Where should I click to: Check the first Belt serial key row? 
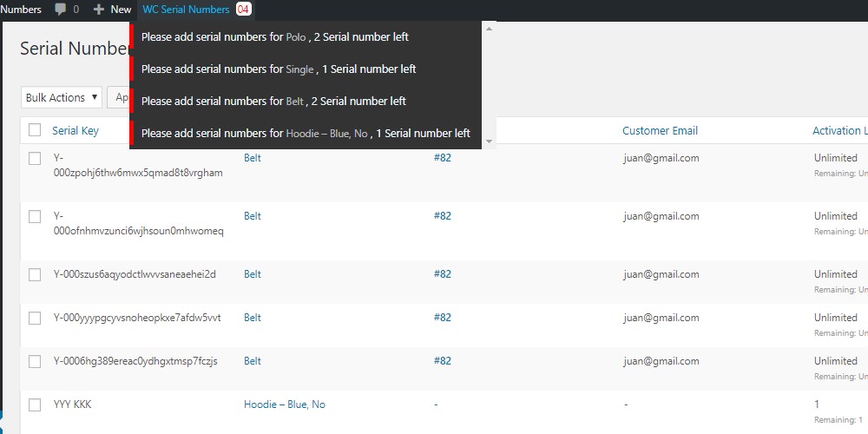click(35, 159)
